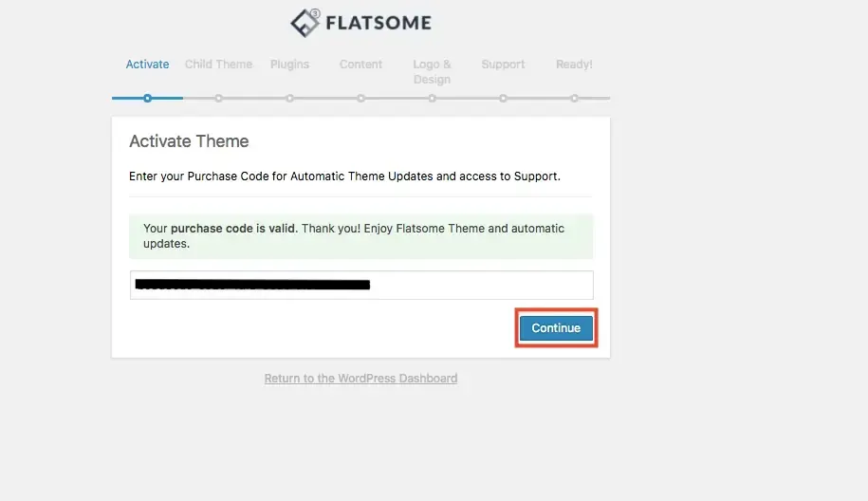Focus the purchase code input field
The width and height of the screenshot is (868, 501).
pyautogui.click(x=361, y=285)
